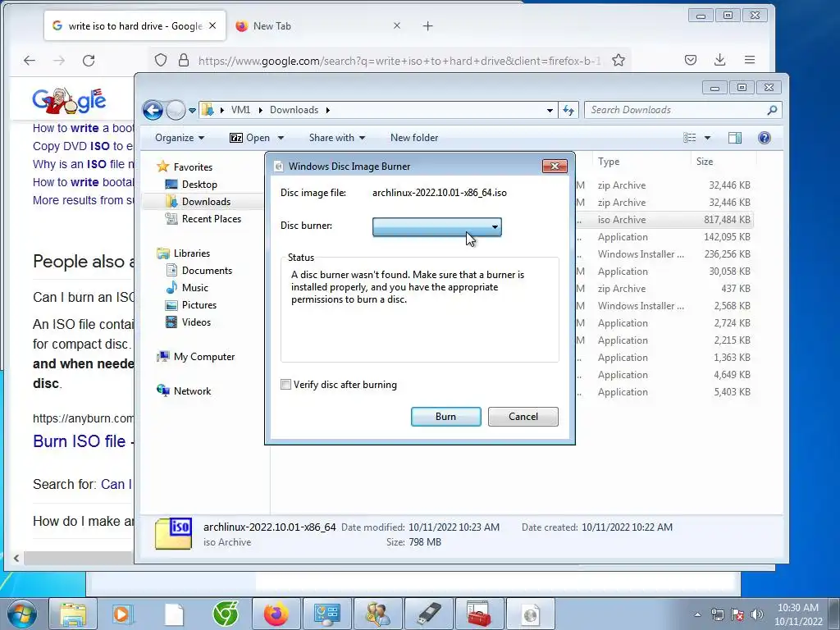Select Windows Installer 236,256 KB row

click(664, 254)
